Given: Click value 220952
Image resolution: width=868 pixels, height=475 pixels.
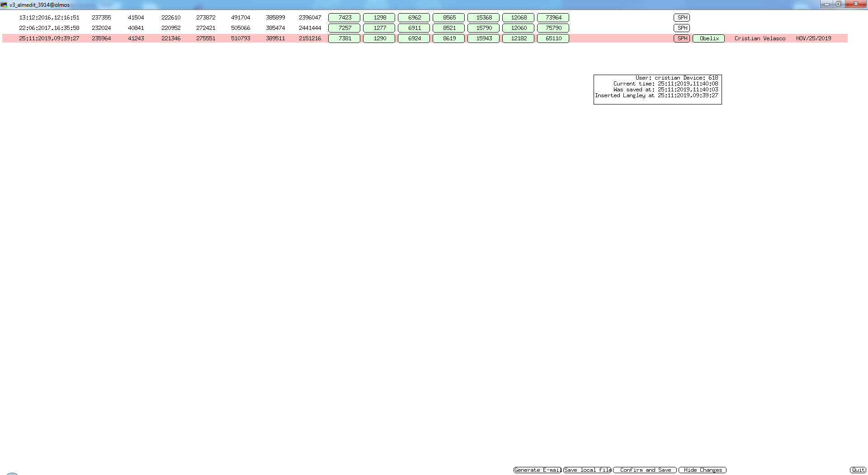Looking at the screenshot, I should (x=171, y=28).
